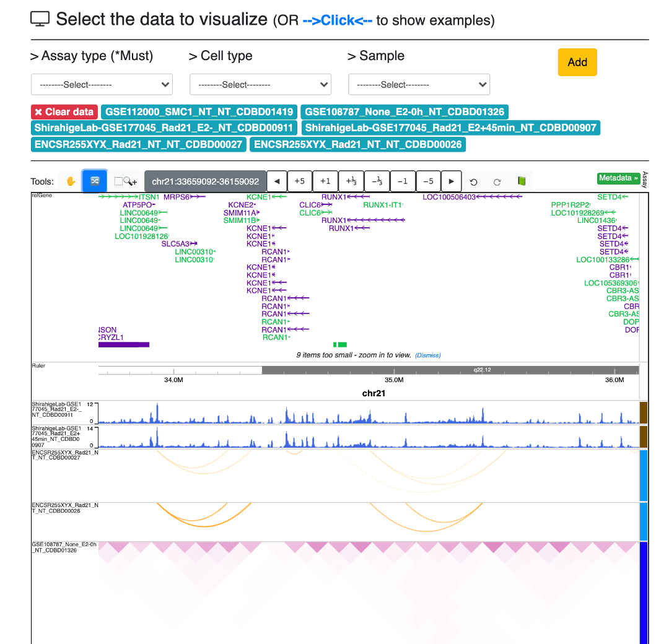
Task: Open the Cell type dropdown
Action: coord(260,84)
